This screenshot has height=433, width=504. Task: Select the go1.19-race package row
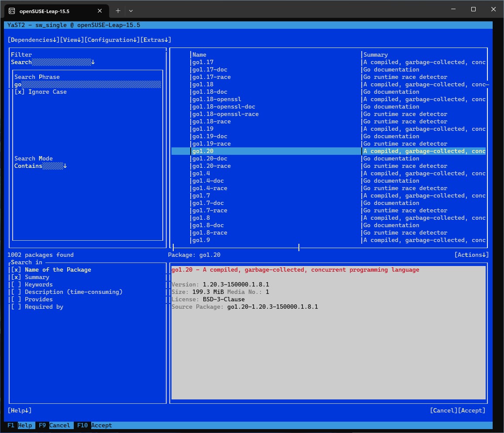(329, 143)
